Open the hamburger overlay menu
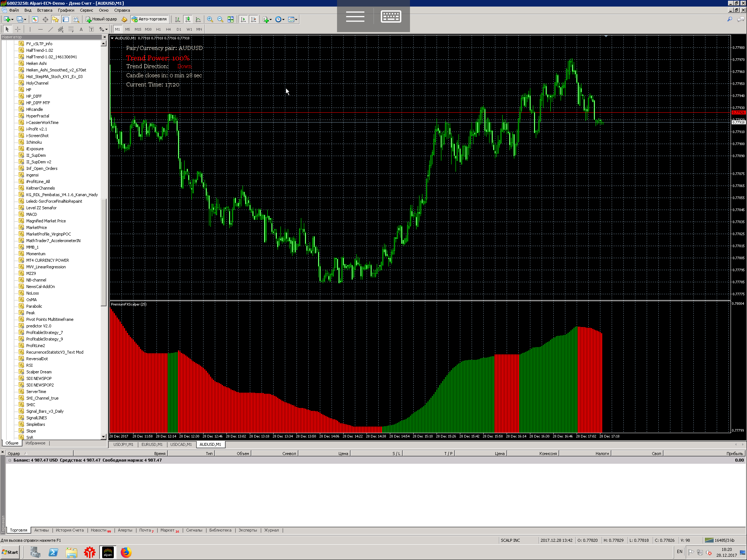This screenshot has height=560, width=747. [355, 16]
